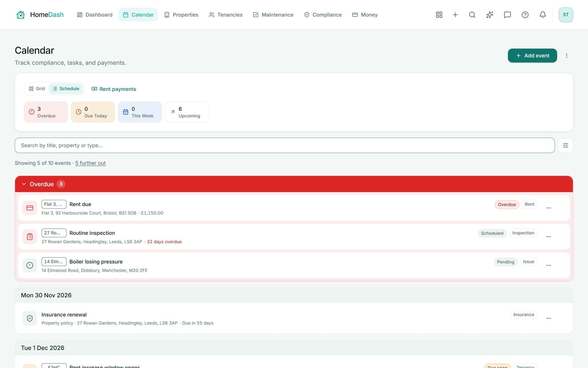The image size is (588, 368).
Task: Click the Add event button
Action: (532, 56)
